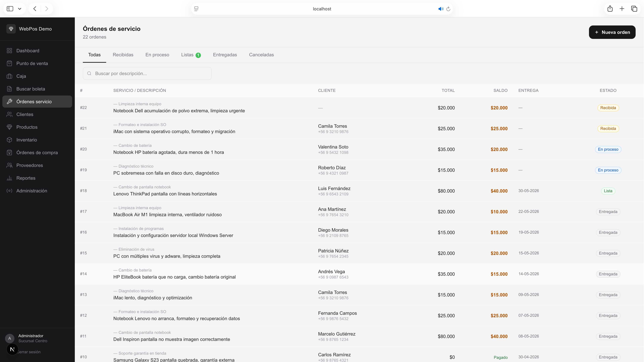
Task: Open the browser share icon
Action: click(x=610, y=9)
